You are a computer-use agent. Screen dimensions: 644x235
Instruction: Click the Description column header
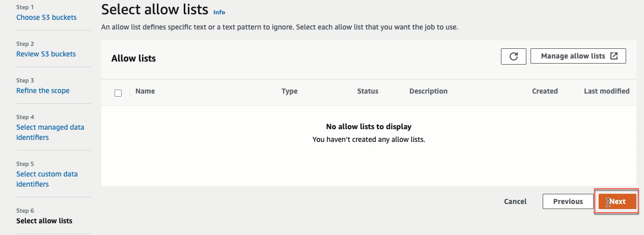pyautogui.click(x=428, y=91)
